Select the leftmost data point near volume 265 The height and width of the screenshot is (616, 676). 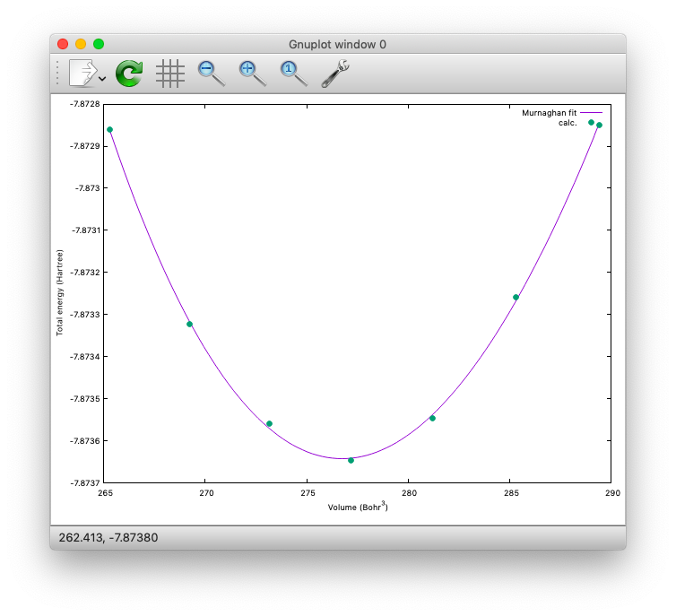click(110, 129)
